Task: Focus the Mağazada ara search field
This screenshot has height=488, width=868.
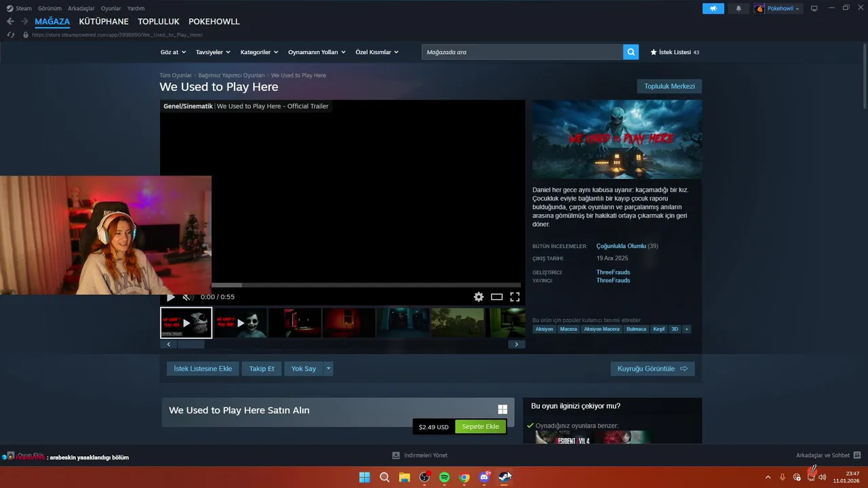Action: [x=522, y=52]
